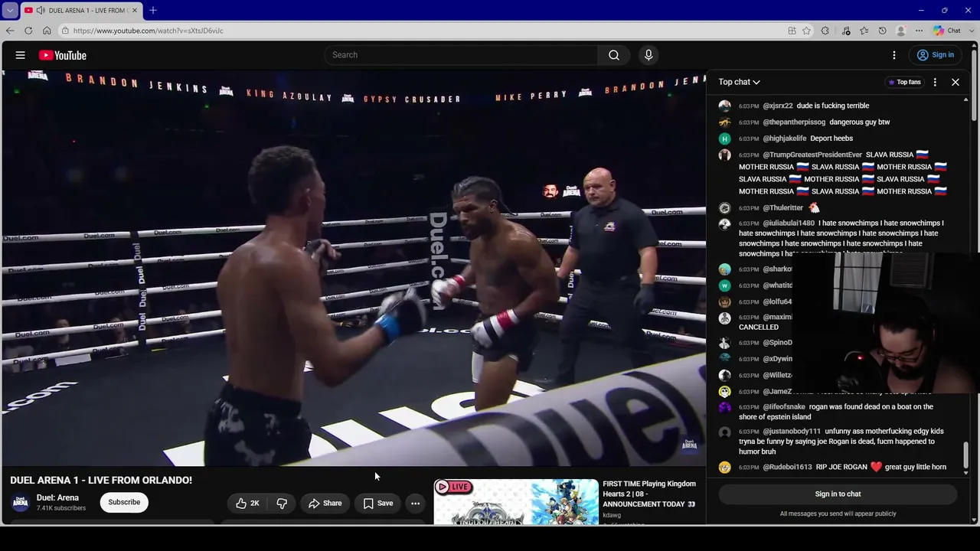This screenshot has width=980, height=551.
Task: Minimize the browser window
Action: pyautogui.click(x=921, y=10)
